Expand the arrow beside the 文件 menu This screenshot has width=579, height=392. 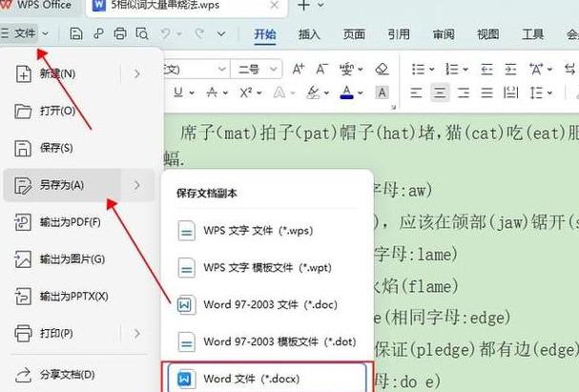tap(46, 33)
